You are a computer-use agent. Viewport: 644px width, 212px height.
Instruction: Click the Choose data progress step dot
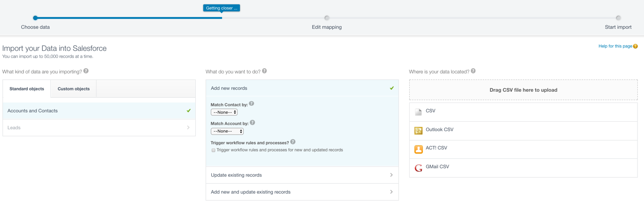[x=35, y=18]
